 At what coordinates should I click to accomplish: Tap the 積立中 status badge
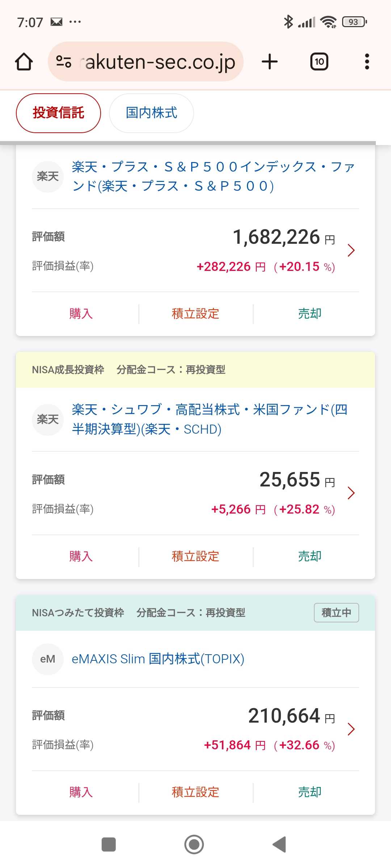pyautogui.click(x=336, y=613)
